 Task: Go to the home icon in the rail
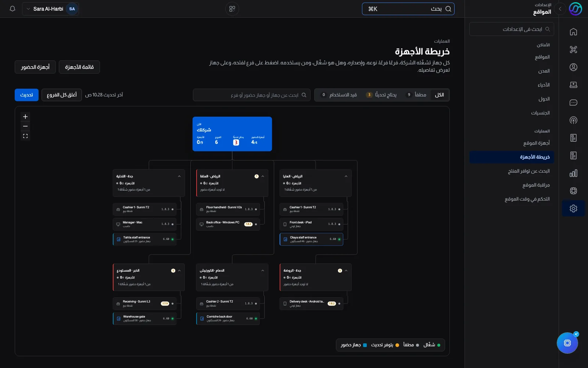[x=573, y=32]
